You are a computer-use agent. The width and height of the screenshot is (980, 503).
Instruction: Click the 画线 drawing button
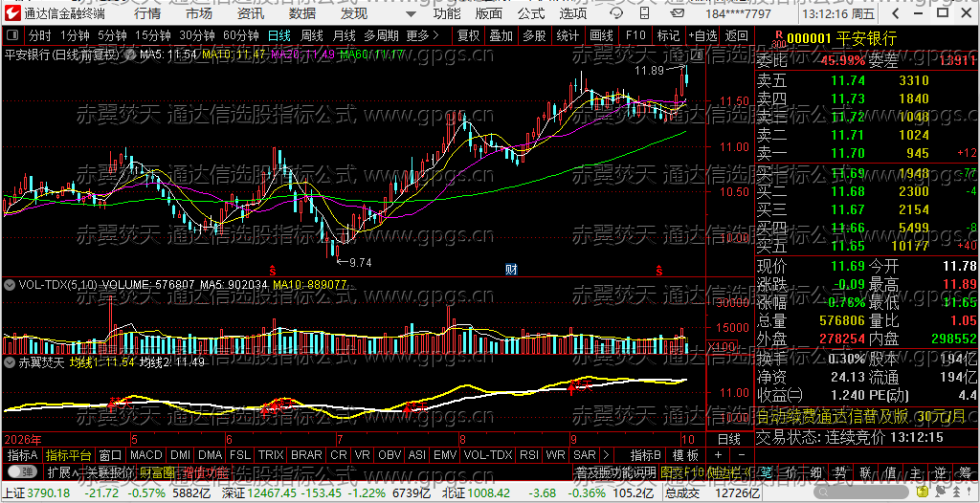click(601, 35)
